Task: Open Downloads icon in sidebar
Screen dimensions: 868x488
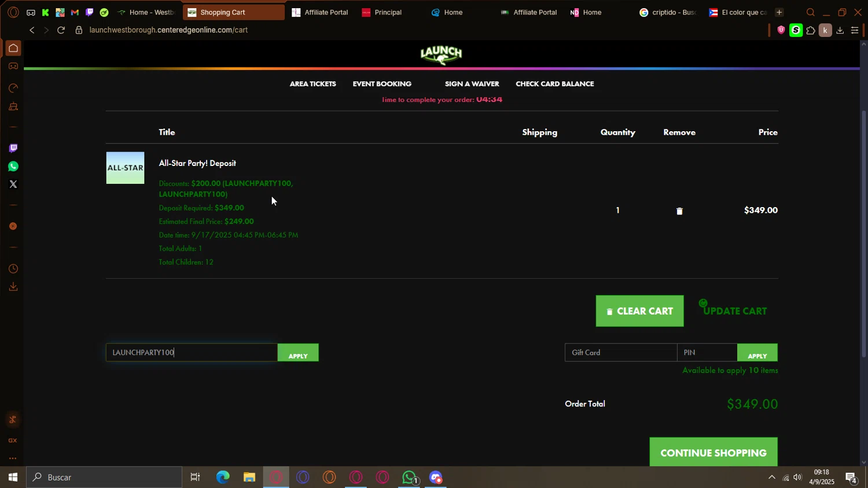Action: (13, 287)
